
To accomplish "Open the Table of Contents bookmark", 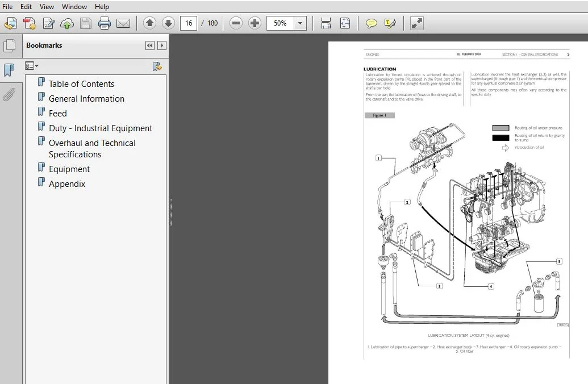I will pyautogui.click(x=81, y=84).
